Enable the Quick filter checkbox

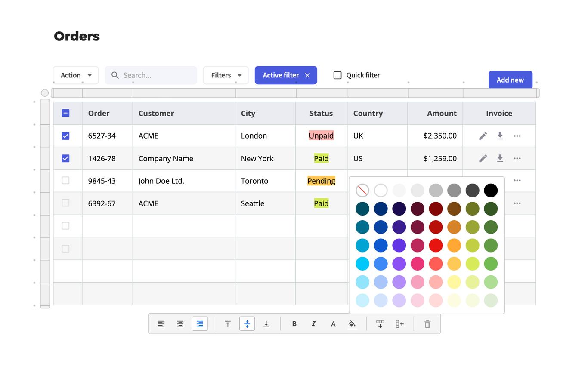pos(337,75)
